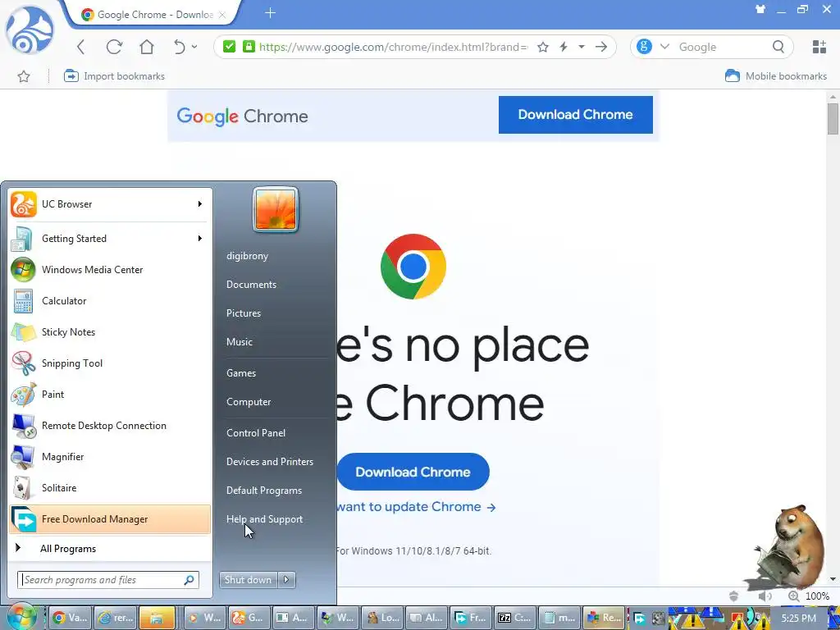This screenshot has width=840, height=630.
Task: Expand the search engine chooser chevron
Action: [664, 47]
